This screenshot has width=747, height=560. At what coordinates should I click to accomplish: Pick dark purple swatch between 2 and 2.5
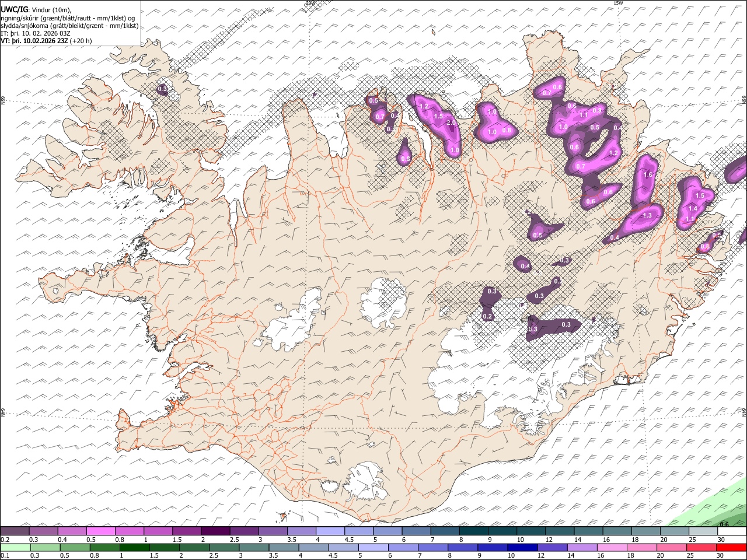215,531
